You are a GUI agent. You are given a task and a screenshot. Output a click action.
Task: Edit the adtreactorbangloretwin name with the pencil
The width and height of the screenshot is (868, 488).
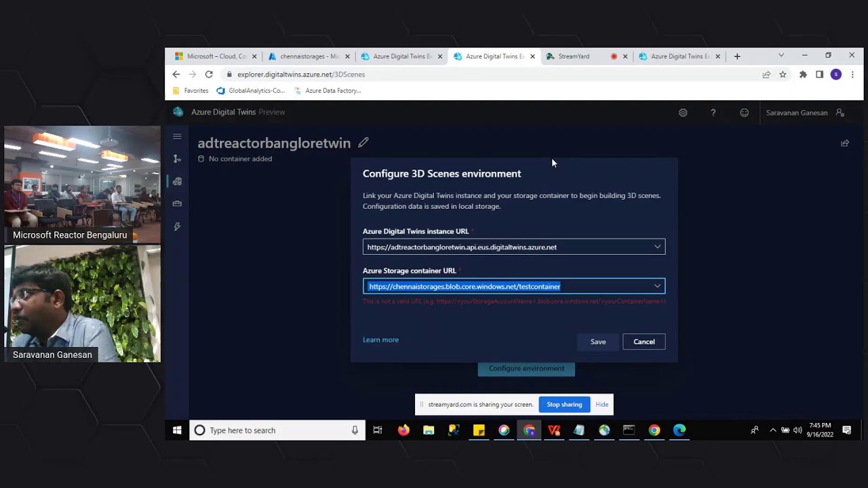pyautogui.click(x=363, y=142)
